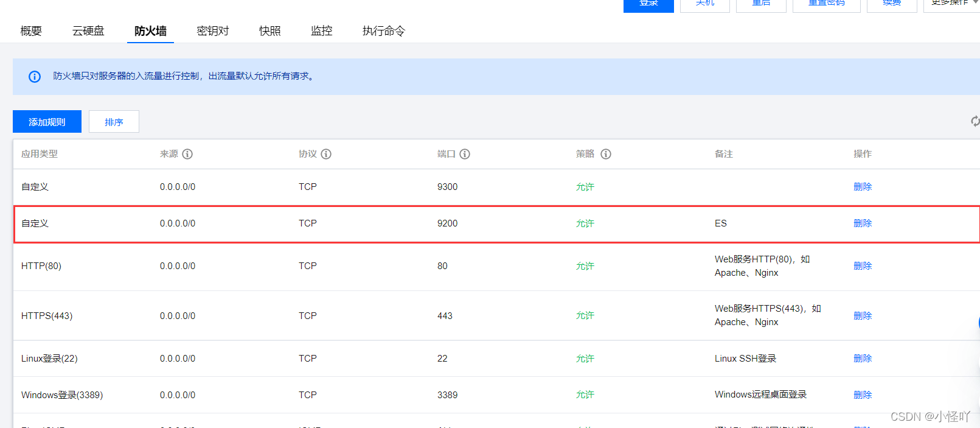The height and width of the screenshot is (428, 980).
Task: Click the info icon beside 端口 header
Action: coord(465,154)
